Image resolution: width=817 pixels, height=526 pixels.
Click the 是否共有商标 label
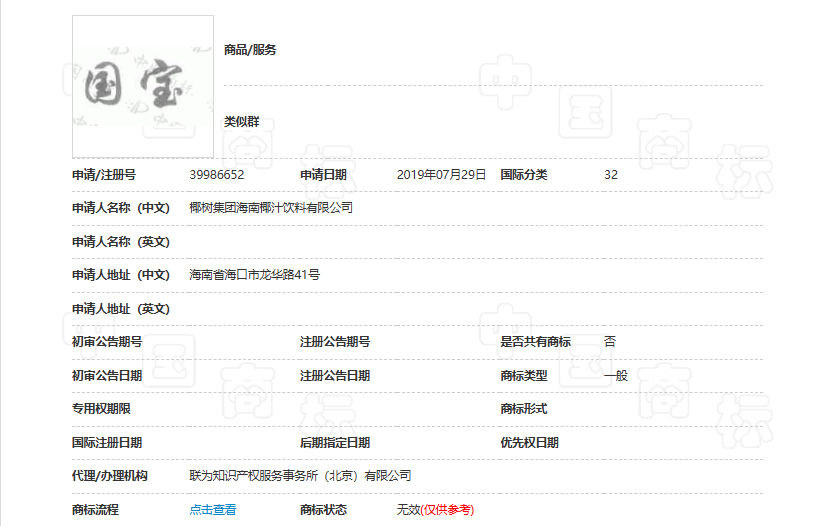pos(536,342)
